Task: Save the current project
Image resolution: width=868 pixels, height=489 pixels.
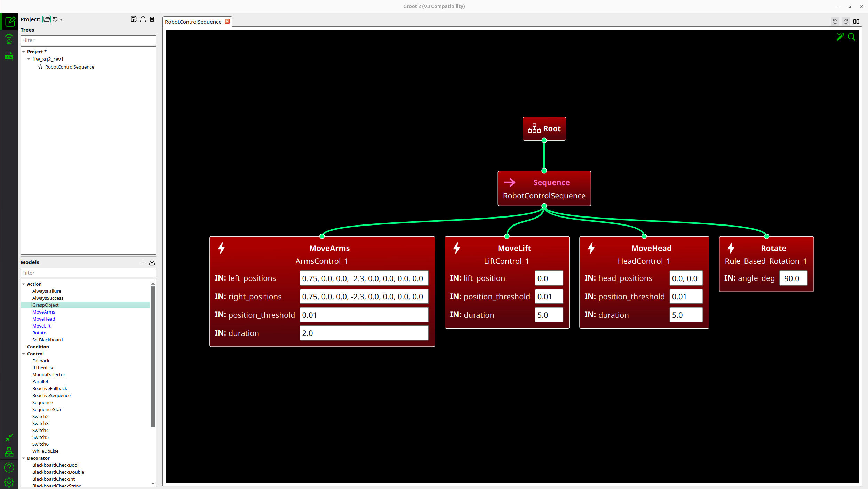Action: tap(134, 19)
